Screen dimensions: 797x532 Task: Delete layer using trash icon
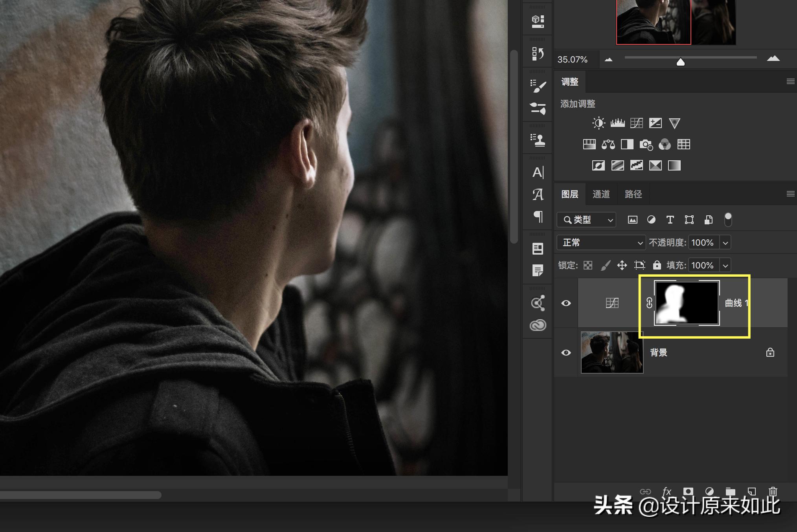(x=773, y=491)
